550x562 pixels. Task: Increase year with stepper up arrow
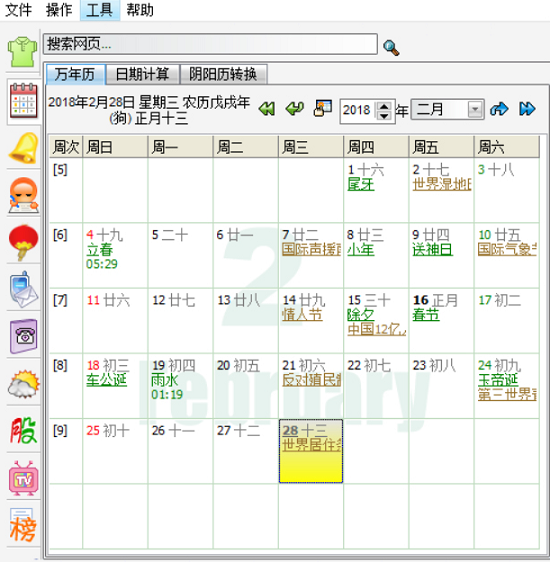click(384, 106)
